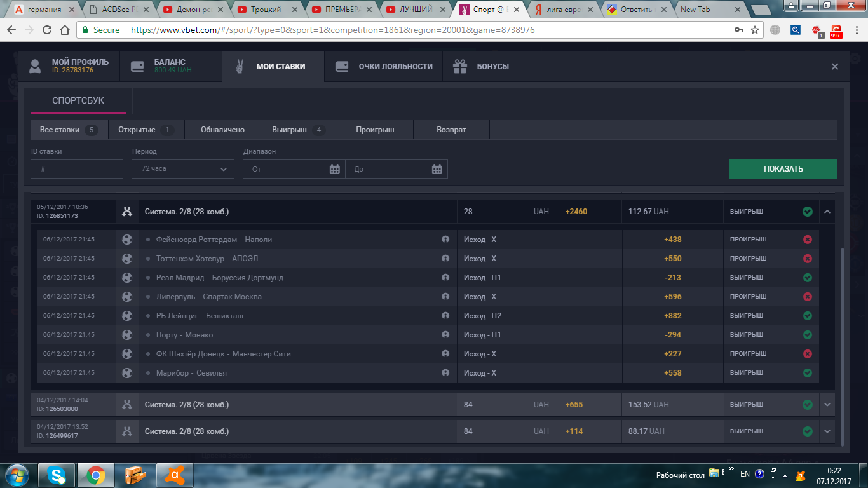Click stats icon for Тоттенхэм - АПОЭЛ
This screenshot has width=868, height=488.
pos(445,259)
